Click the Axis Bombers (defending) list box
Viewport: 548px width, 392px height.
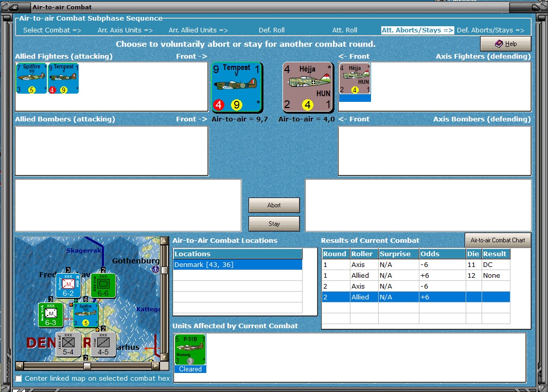click(x=435, y=151)
